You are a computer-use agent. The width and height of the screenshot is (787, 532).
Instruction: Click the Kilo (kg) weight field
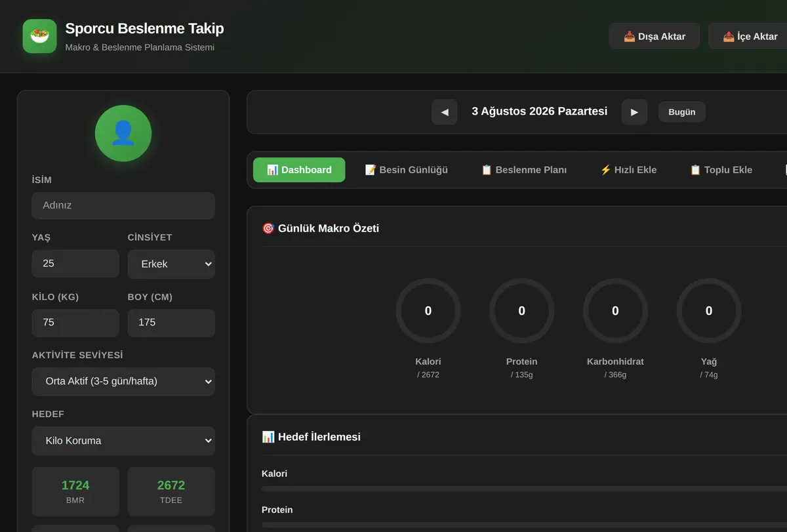click(75, 323)
